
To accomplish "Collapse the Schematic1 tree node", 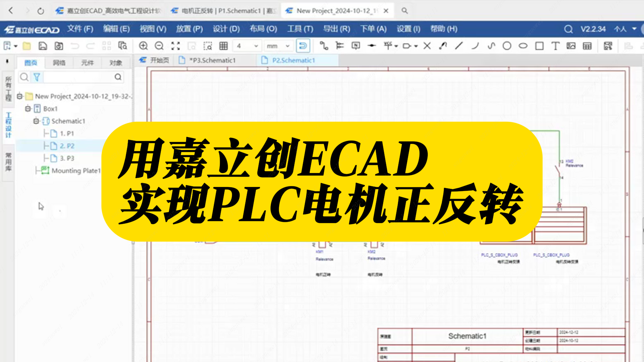I will pyautogui.click(x=36, y=121).
